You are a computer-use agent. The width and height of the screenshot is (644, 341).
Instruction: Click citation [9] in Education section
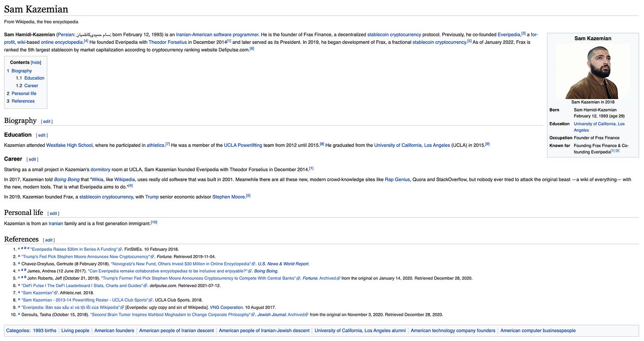coord(487,144)
